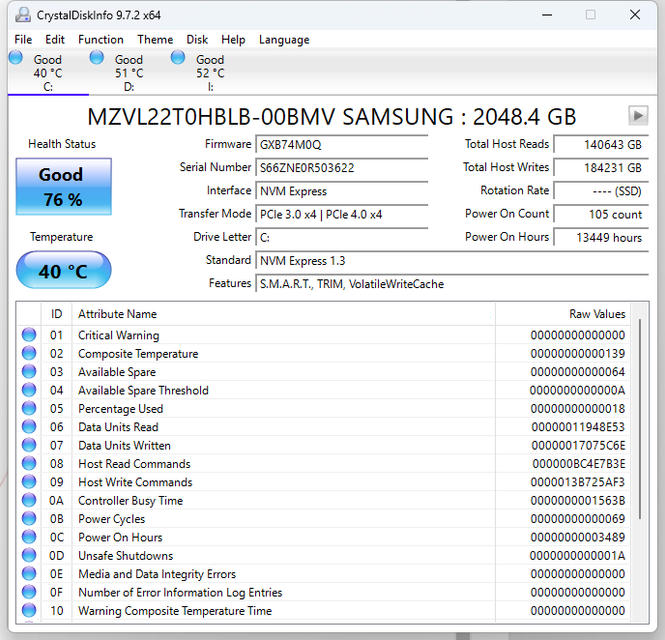Click the next disk arrow button
665x640 pixels.
[x=637, y=115]
